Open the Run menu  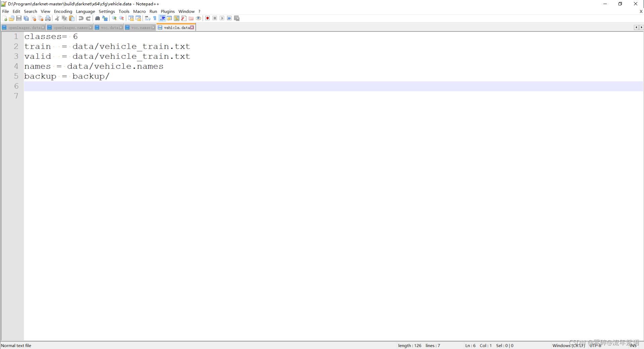click(153, 11)
